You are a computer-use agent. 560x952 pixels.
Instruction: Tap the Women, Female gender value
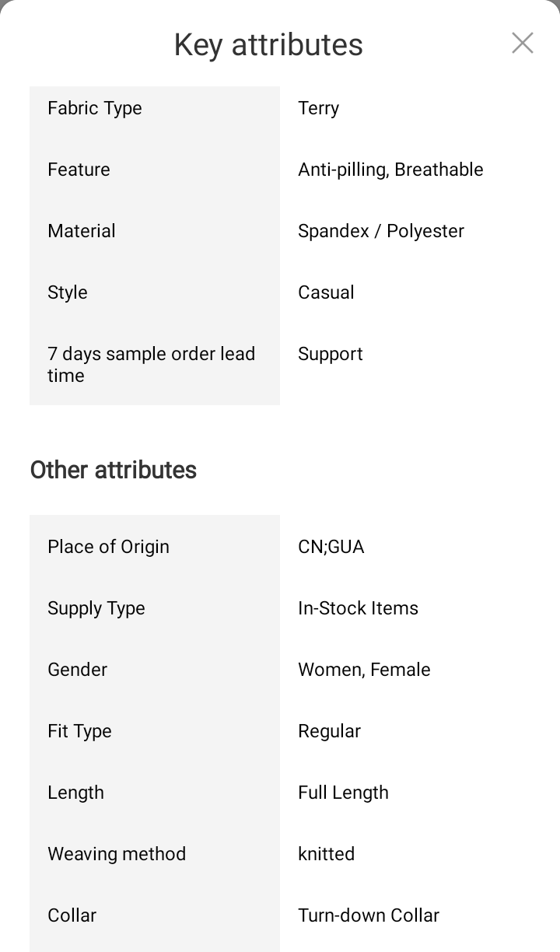tap(364, 670)
